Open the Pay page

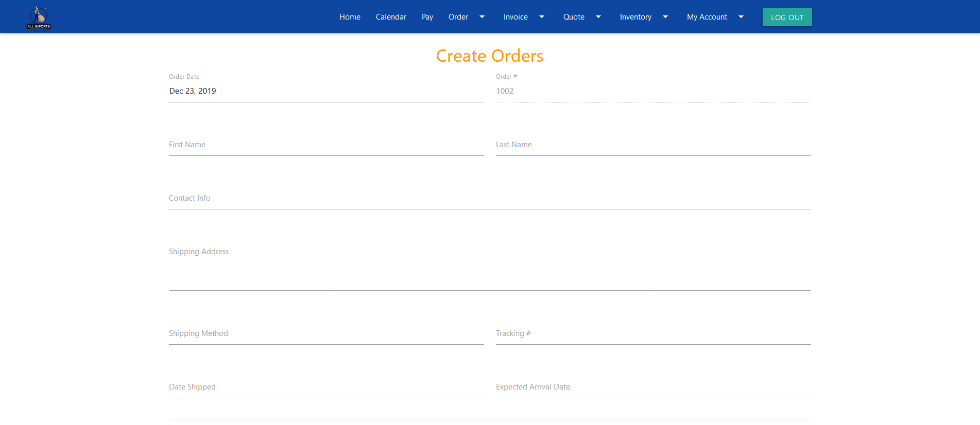(427, 17)
